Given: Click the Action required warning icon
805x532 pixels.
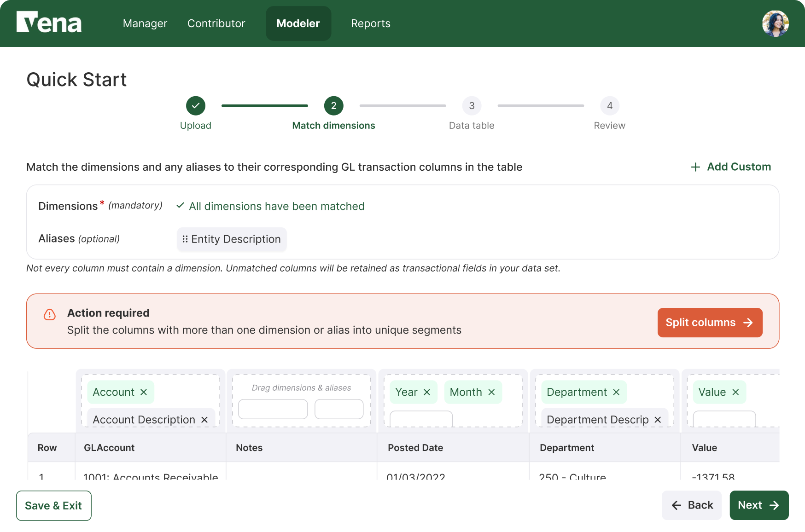Looking at the screenshot, I should (49, 314).
